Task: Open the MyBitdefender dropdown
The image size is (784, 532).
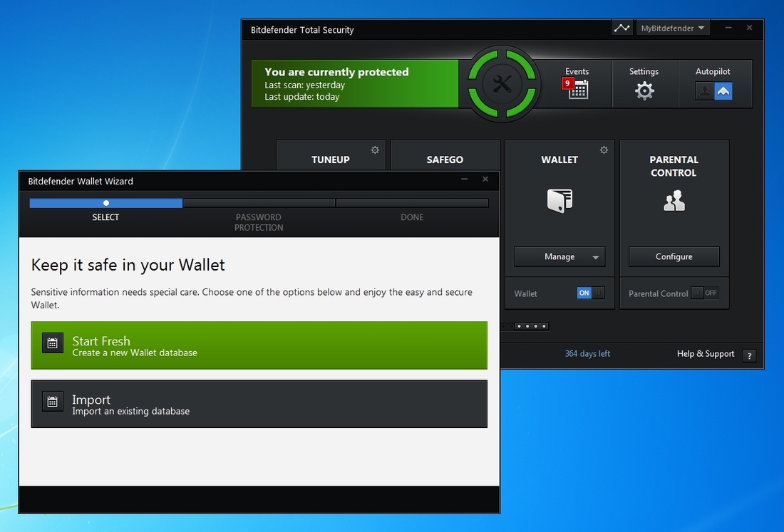Action: pyautogui.click(x=673, y=27)
